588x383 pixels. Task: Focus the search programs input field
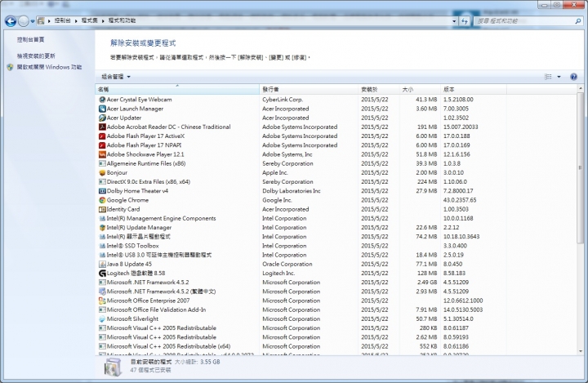(523, 21)
